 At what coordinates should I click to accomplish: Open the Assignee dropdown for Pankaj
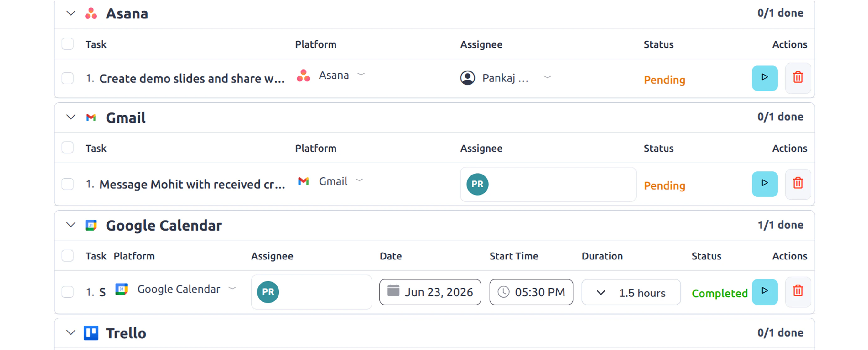click(x=547, y=77)
